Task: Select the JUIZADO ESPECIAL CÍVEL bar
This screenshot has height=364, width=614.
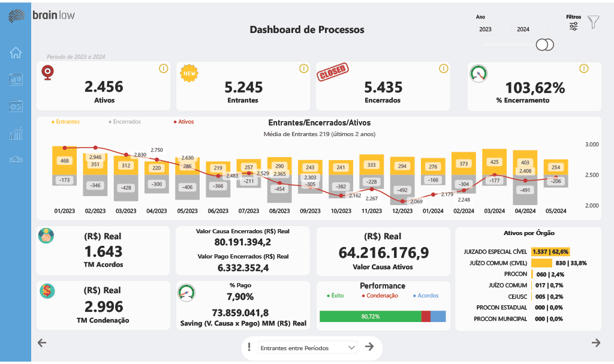Action: point(550,251)
